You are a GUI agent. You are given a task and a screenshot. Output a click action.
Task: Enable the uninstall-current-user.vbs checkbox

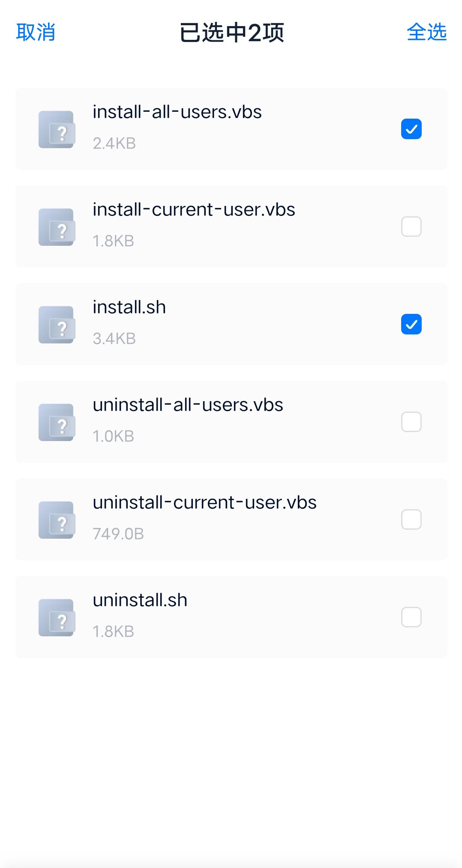411,519
